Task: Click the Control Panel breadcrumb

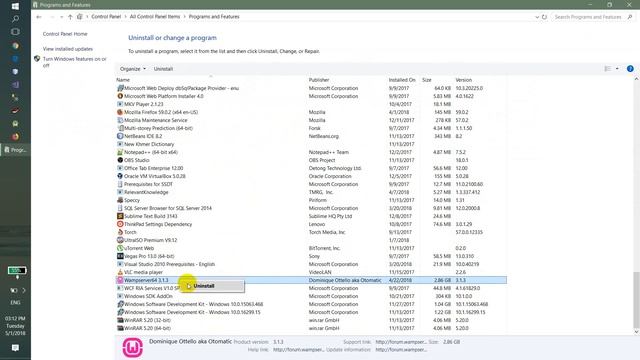Action: (x=106, y=17)
